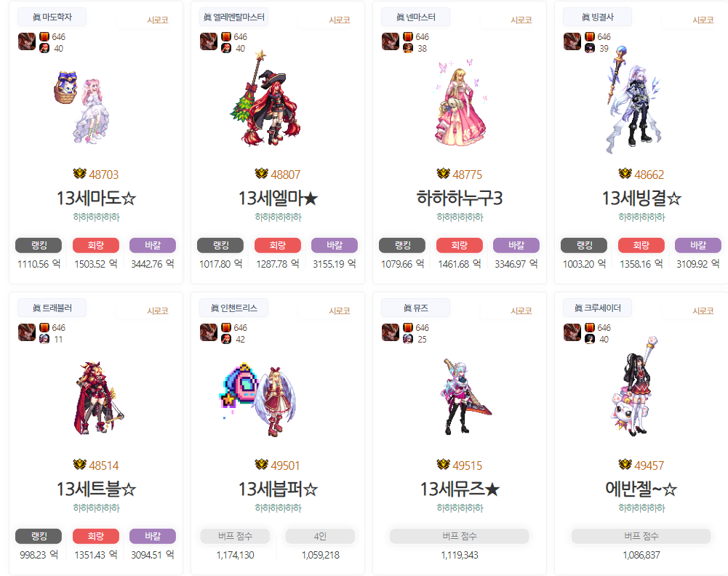
Task: Click the 버프 점수 label on the 13세뮤즈★ card
Action: (x=460, y=536)
